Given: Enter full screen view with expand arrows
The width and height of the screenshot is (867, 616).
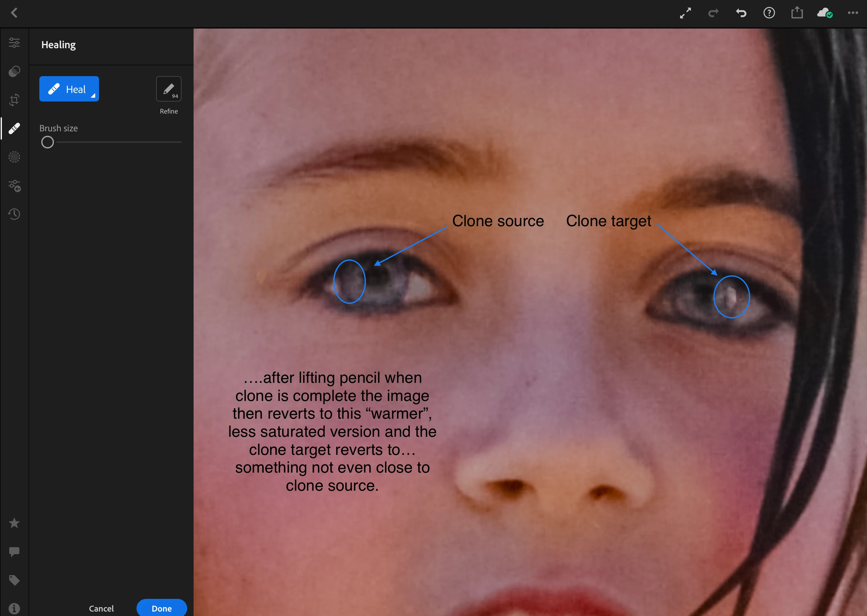Looking at the screenshot, I should click(685, 13).
